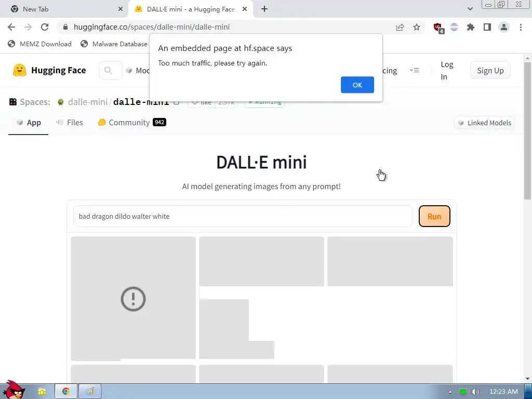Show hidden system tray icons arrow

[450, 392]
